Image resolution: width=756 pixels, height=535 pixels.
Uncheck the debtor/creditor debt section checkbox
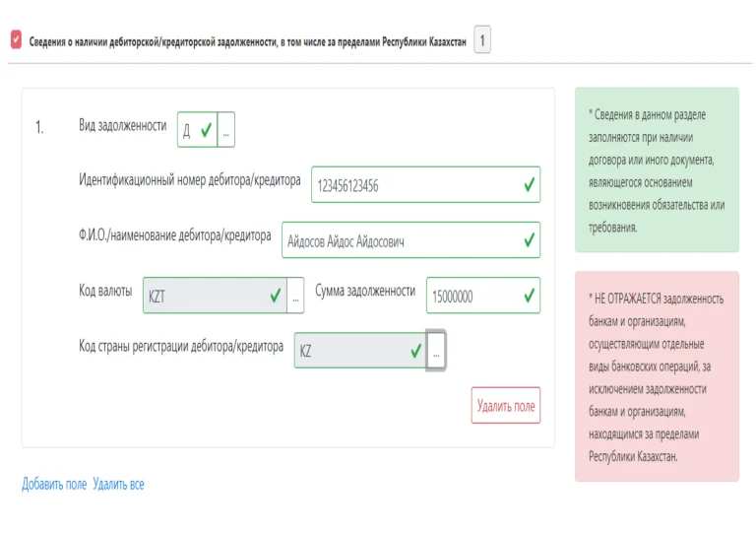(16, 39)
